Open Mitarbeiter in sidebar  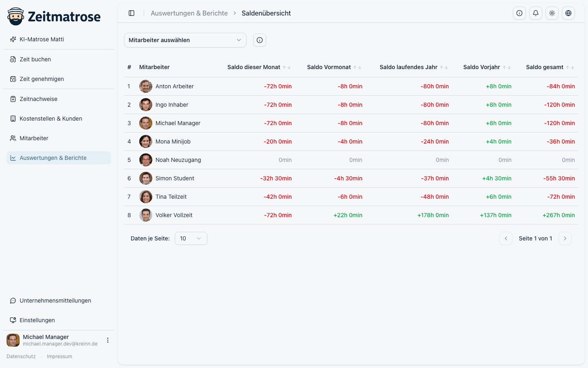[x=59, y=138]
